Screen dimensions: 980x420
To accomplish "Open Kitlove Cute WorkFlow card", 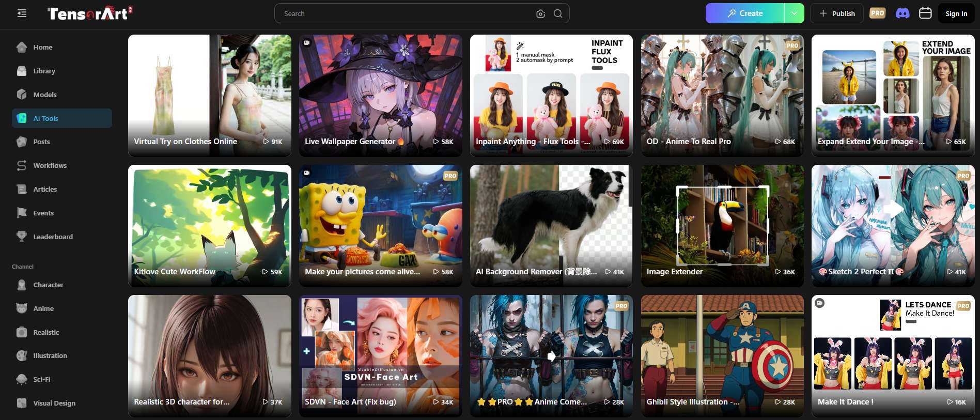I will 210,226.
